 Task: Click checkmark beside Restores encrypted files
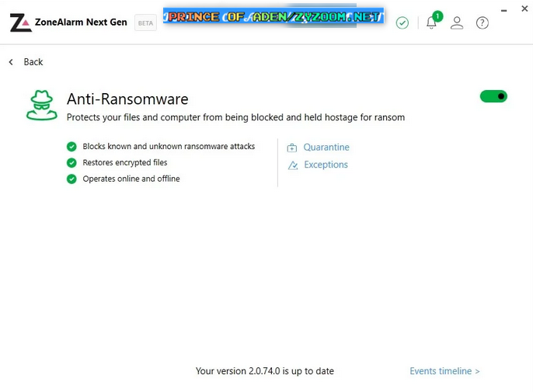(71, 163)
